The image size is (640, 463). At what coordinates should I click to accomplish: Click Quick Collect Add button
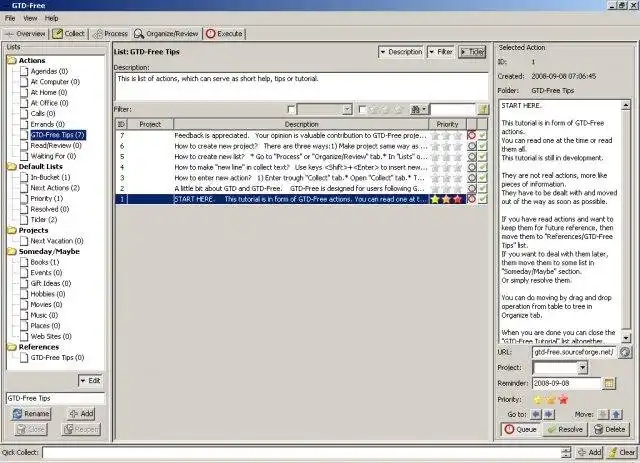pos(589,452)
